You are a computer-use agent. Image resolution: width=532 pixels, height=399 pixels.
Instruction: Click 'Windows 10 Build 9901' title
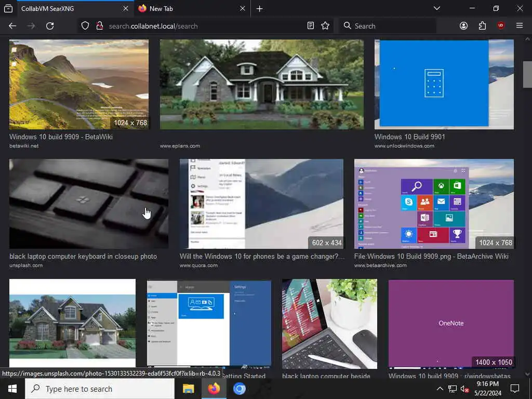tap(409, 137)
